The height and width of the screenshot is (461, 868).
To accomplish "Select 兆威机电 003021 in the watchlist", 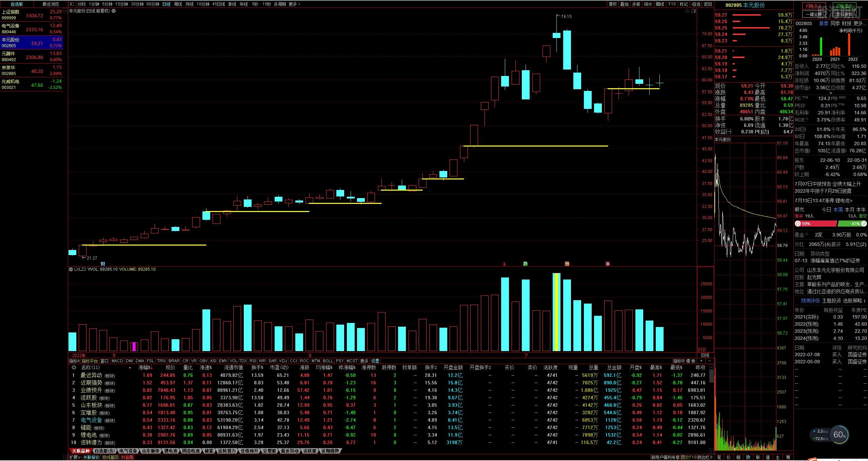I will tap(32, 84).
